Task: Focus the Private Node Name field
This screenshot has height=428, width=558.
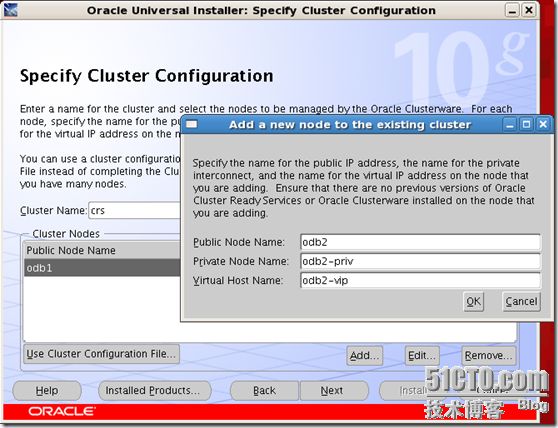Action: pyautogui.click(x=420, y=261)
